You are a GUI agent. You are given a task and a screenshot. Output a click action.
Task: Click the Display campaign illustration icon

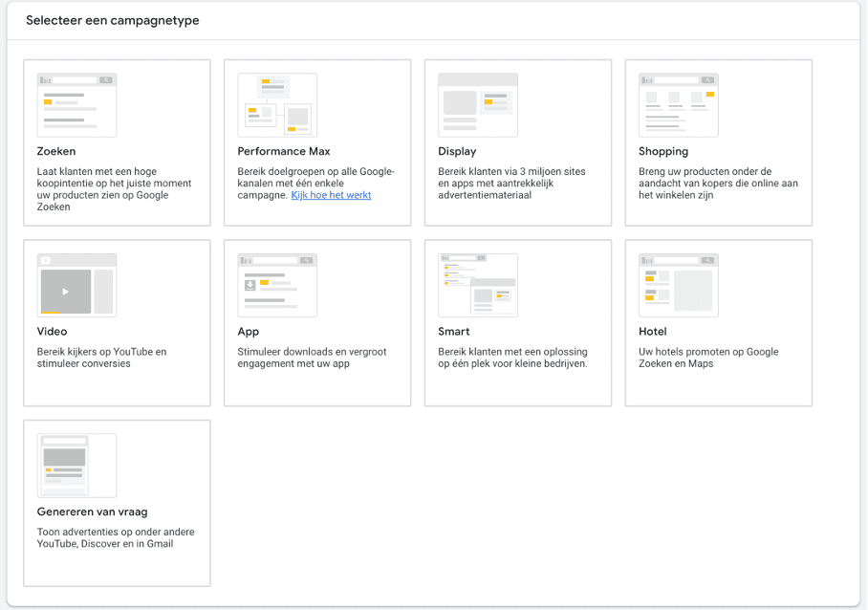click(x=478, y=105)
